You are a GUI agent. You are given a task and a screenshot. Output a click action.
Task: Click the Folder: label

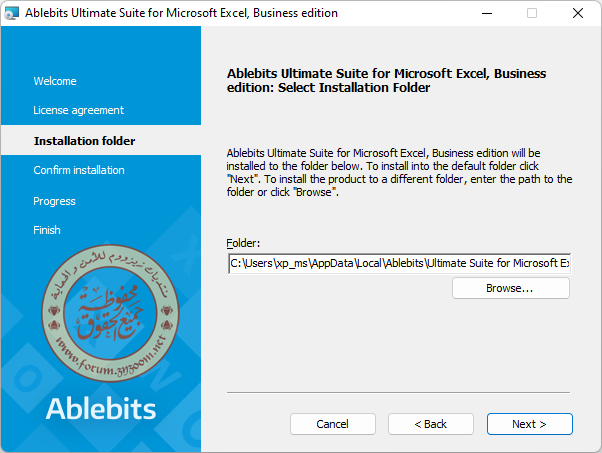click(243, 243)
